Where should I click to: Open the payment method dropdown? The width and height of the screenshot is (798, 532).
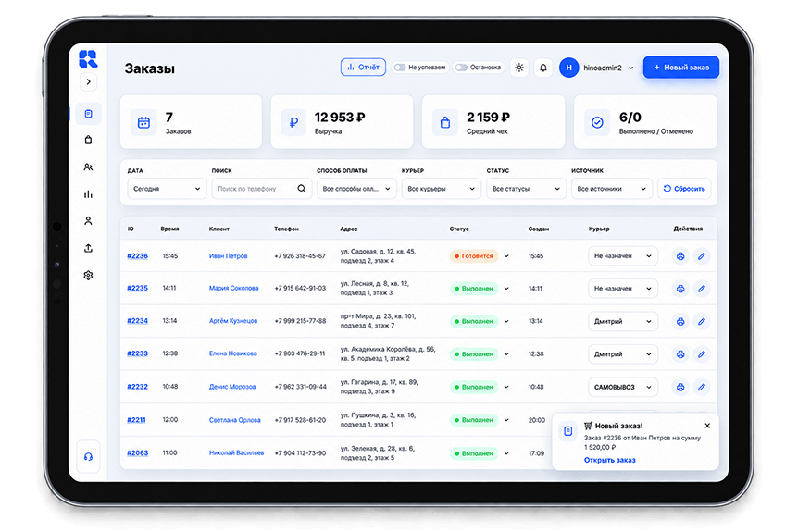pyautogui.click(x=356, y=189)
